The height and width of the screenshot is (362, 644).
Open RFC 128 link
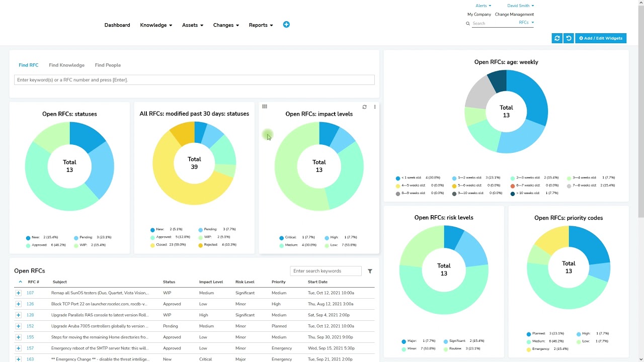(30, 315)
